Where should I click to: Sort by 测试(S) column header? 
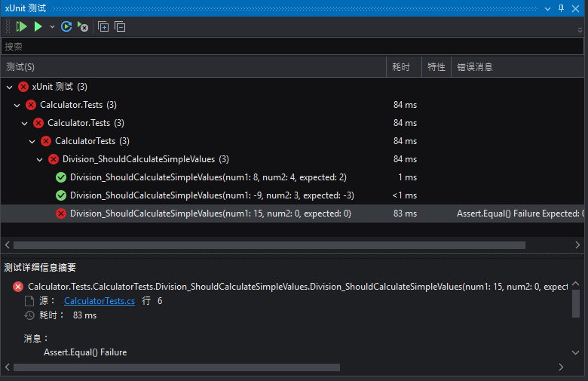[x=194, y=67]
